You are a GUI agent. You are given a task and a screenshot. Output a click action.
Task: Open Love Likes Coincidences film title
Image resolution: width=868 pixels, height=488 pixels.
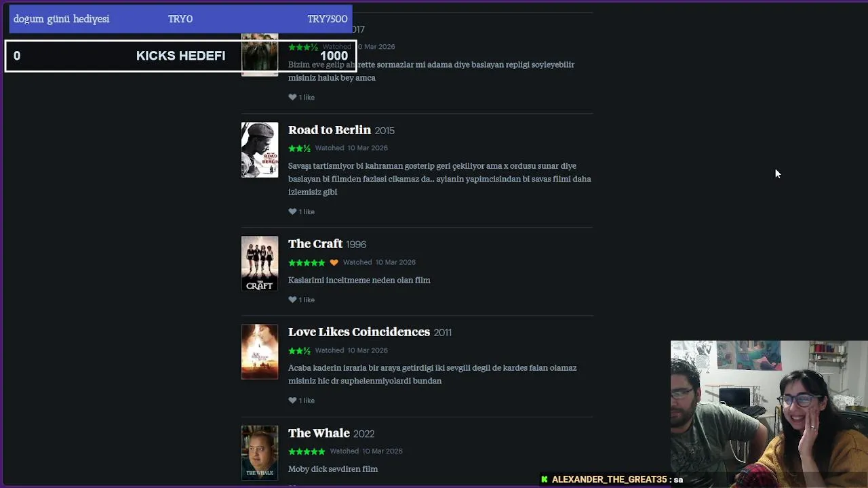[359, 331]
